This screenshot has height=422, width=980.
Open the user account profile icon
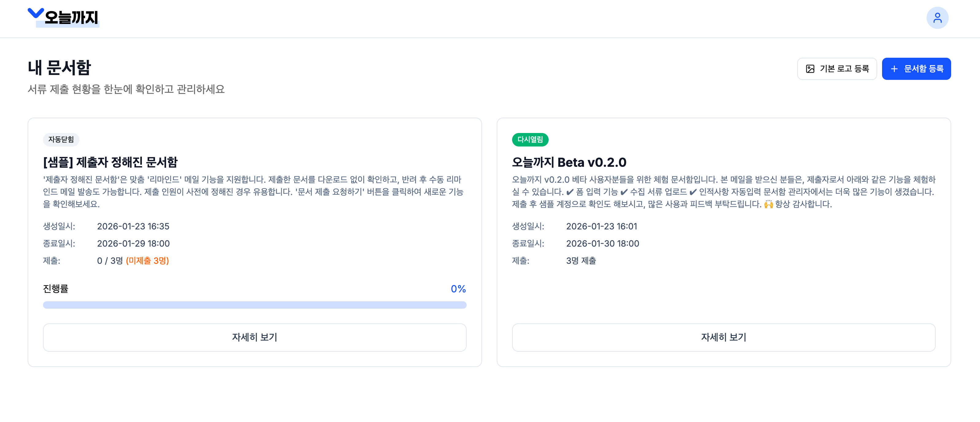pyautogui.click(x=937, y=18)
